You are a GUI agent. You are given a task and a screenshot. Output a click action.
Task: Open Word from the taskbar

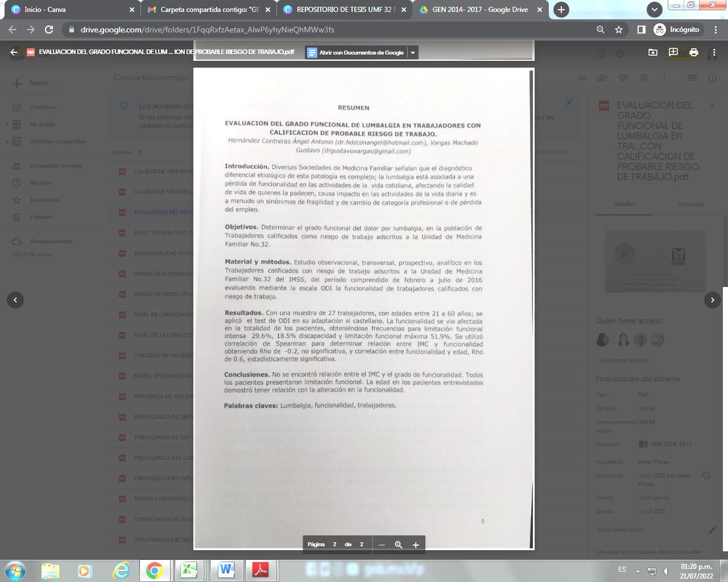[x=225, y=570]
